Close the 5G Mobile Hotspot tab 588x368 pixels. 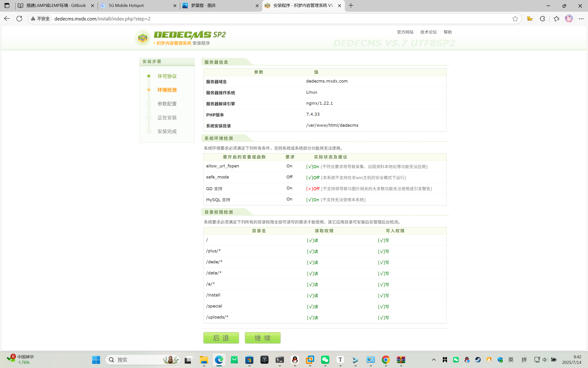coord(175,6)
